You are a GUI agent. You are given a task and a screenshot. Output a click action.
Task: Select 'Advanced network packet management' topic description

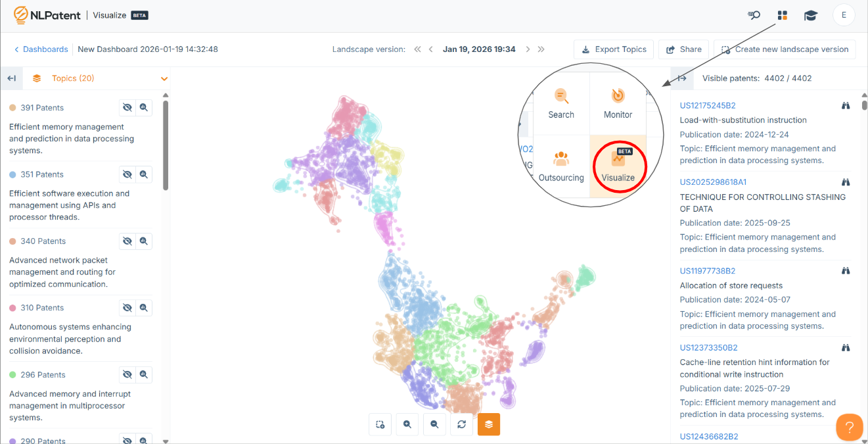[x=62, y=272]
